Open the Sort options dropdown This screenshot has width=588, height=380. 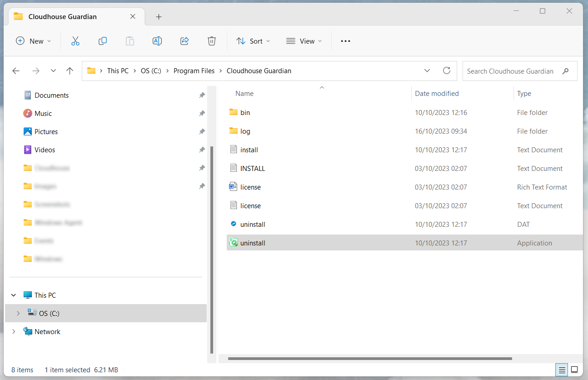[x=253, y=41]
